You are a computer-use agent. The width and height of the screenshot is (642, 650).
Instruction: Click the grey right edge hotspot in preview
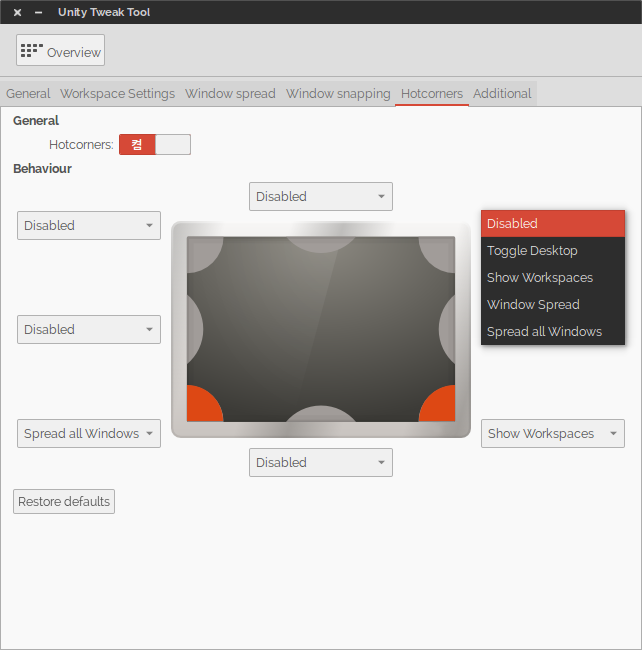(448, 330)
